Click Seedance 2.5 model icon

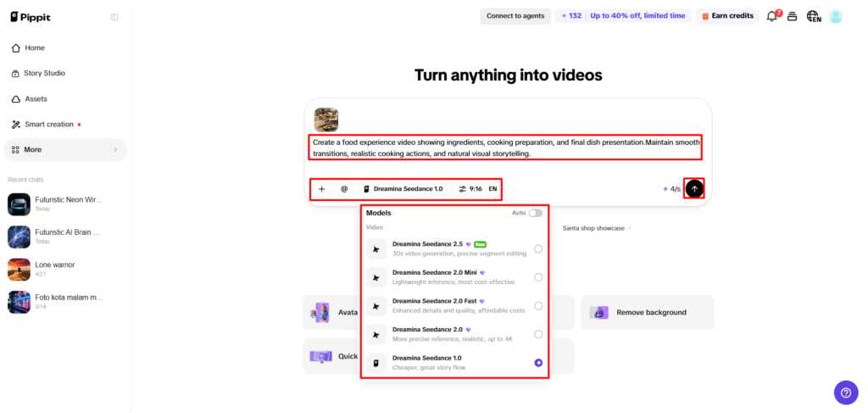pos(376,249)
